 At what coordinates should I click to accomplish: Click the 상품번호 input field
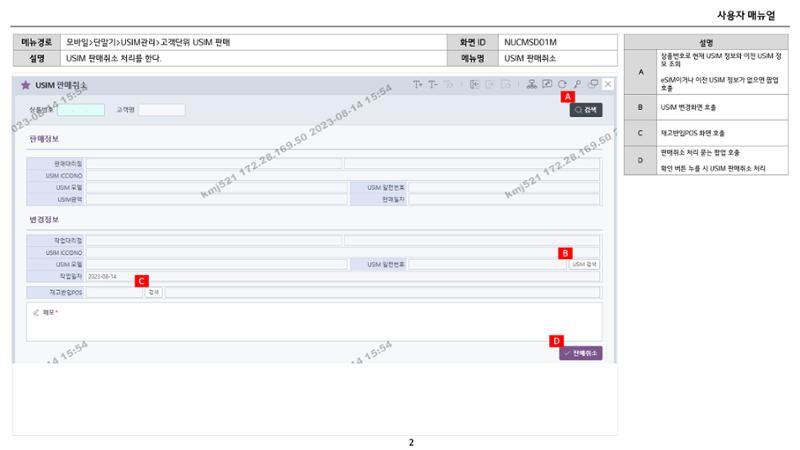point(81,110)
